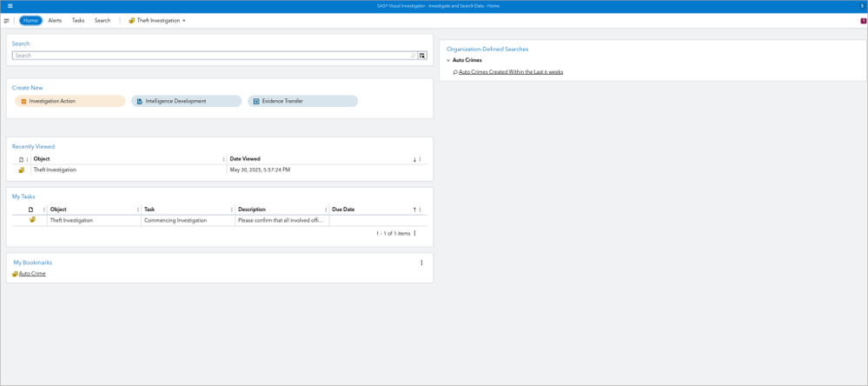Click the Organization-Defined Searches heading

pyautogui.click(x=487, y=49)
